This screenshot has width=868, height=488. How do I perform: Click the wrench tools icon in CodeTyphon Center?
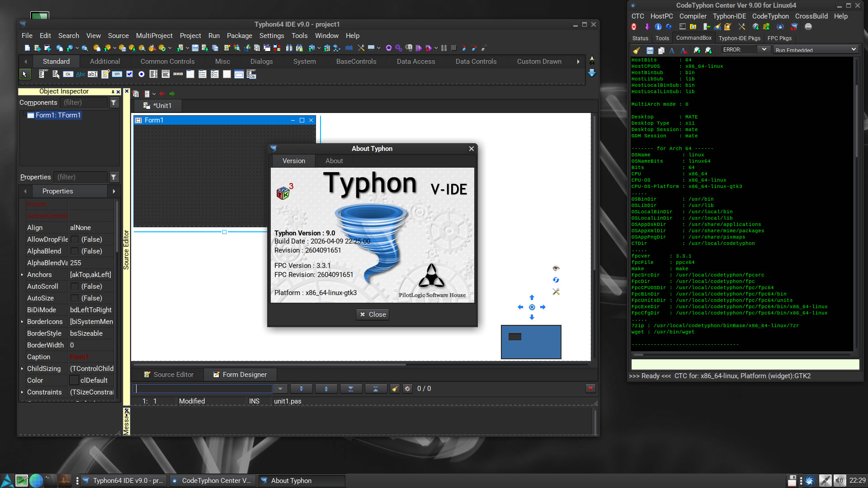click(x=742, y=27)
